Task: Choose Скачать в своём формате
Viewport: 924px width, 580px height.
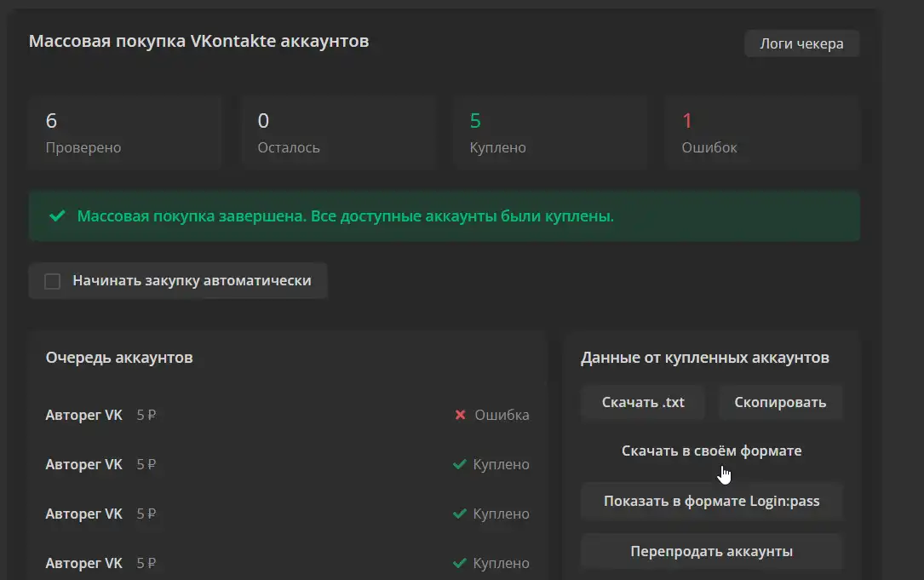Action: (x=711, y=451)
